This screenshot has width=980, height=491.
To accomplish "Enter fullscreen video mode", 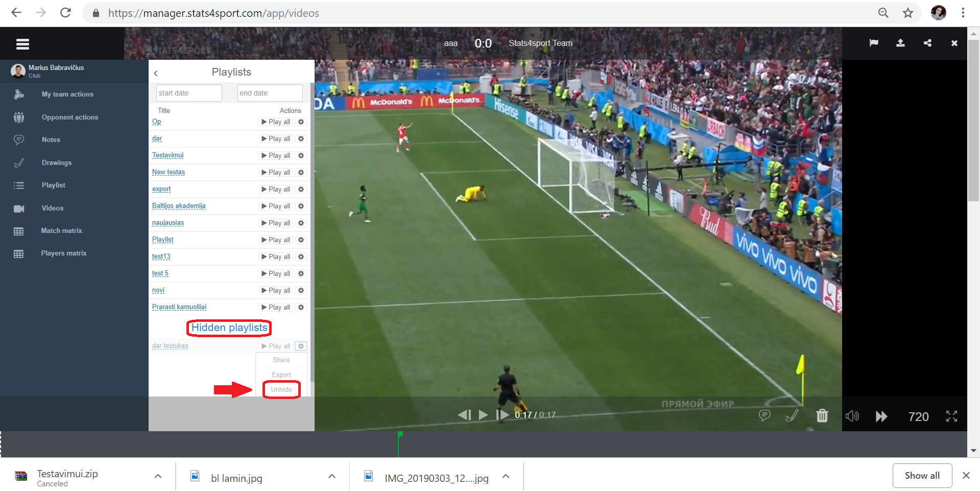I will coord(951,416).
